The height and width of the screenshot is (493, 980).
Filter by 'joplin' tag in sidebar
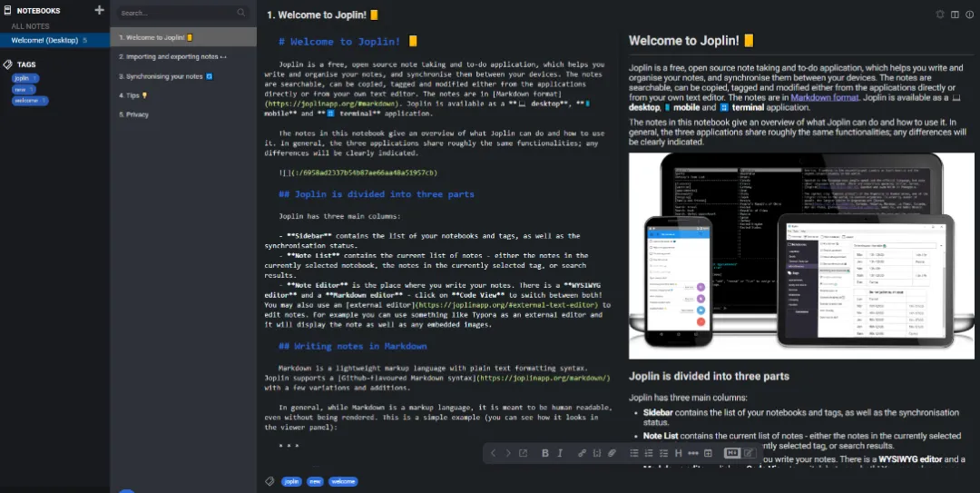25,78
